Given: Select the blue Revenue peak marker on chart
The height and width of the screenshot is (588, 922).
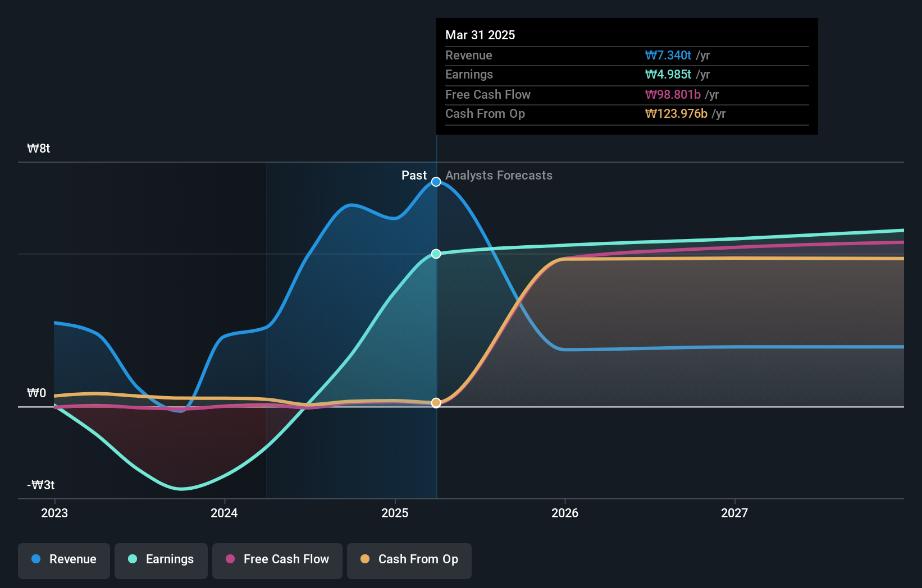Looking at the screenshot, I should [x=436, y=182].
